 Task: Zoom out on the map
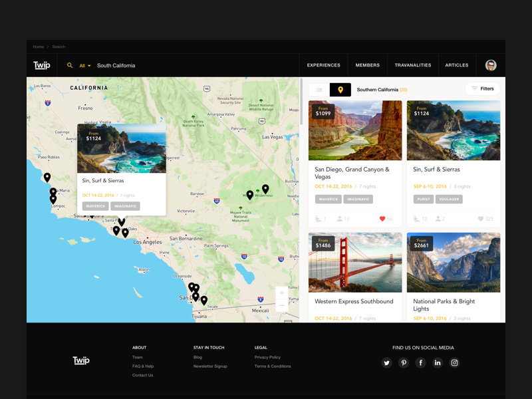point(281,305)
